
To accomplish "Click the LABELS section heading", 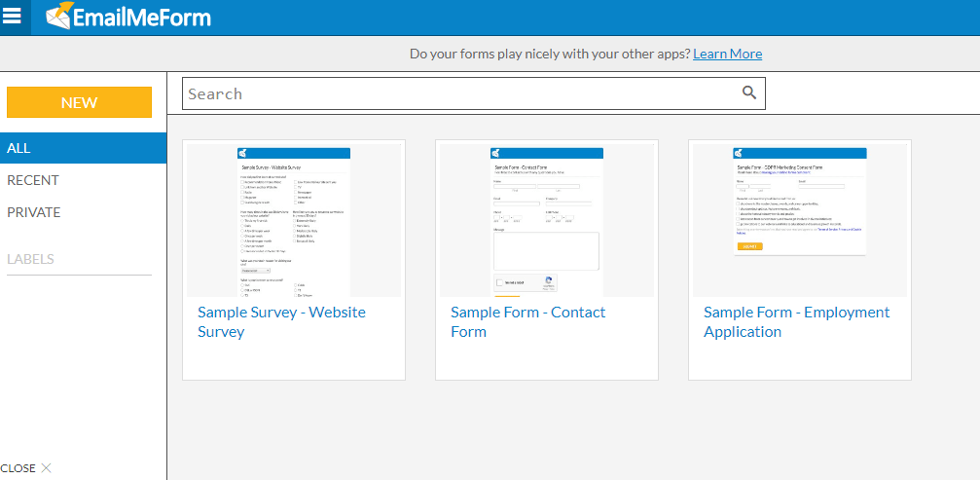I will pyautogui.click(x=30, y=259).
